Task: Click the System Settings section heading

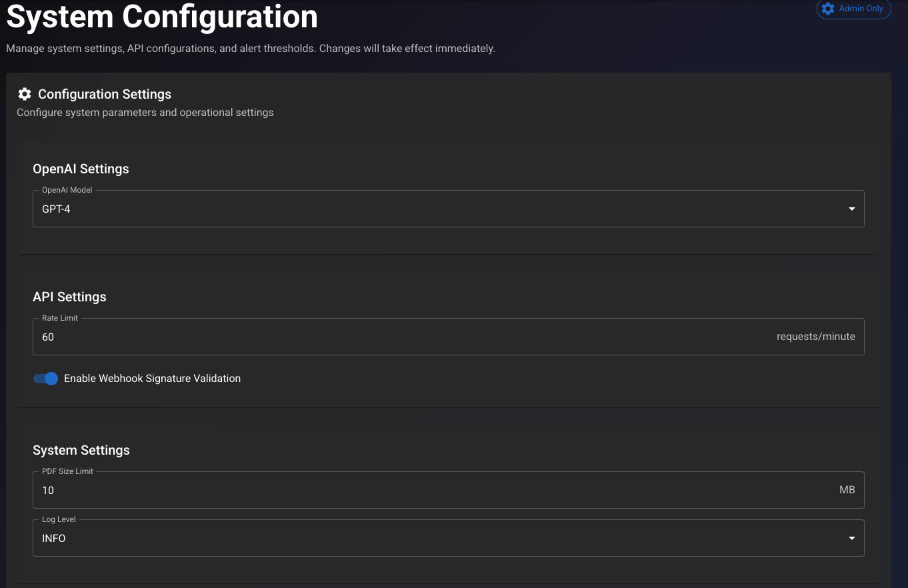Action: [81, 450]
